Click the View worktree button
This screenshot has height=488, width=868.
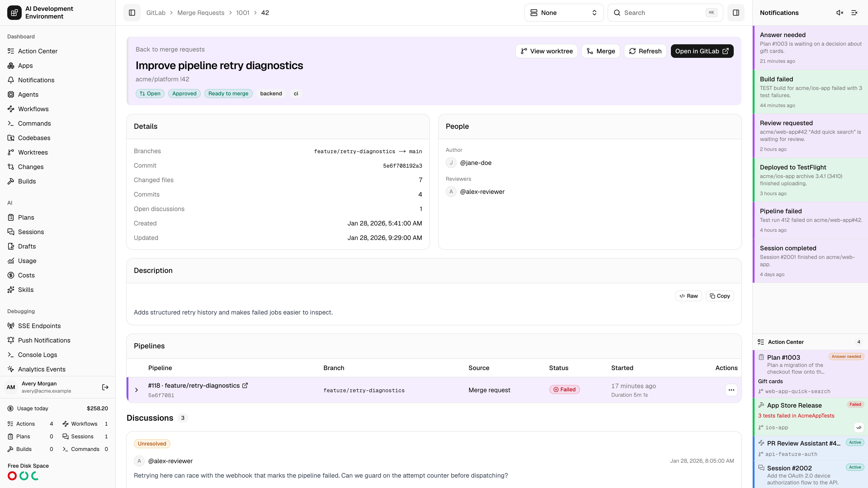[x=546, y=51]
